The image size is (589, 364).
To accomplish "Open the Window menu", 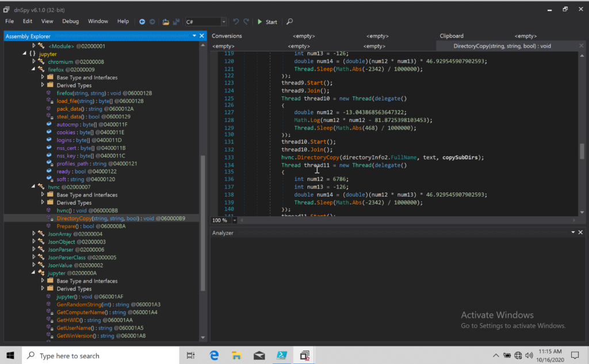I will coord(98,21).
